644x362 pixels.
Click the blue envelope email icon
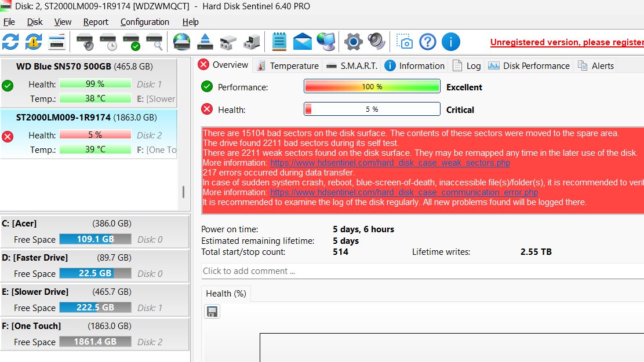[x=302, y=42]
